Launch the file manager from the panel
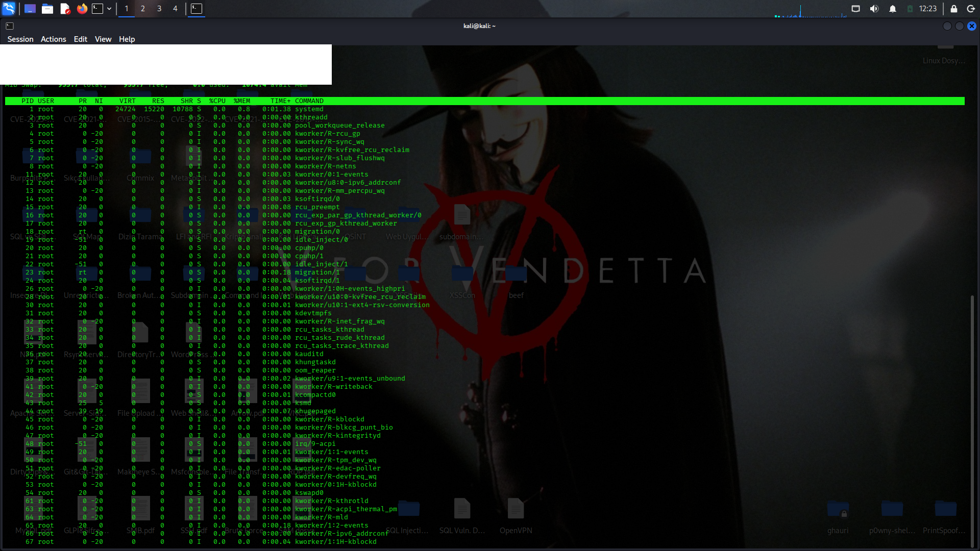The height and width of the screenshot is (551, 980). (47, 9)
